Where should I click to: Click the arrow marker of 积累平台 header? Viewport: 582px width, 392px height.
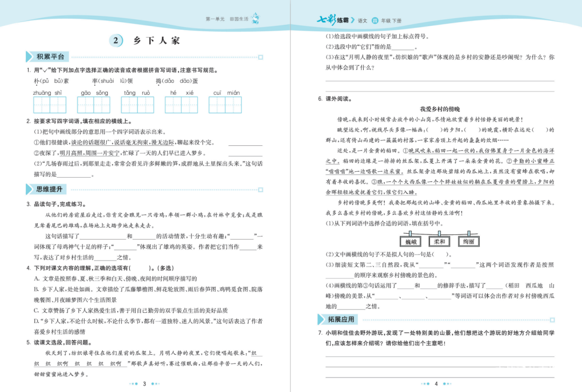(x=29, y=57)
